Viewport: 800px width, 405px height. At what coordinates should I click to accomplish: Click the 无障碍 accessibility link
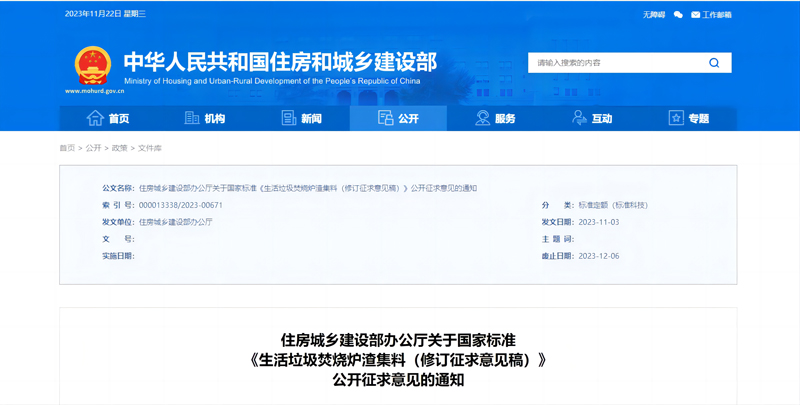[x=654, y=15]
